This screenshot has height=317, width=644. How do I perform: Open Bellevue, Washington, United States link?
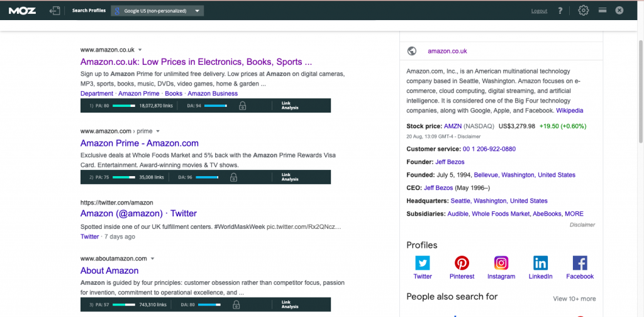pyautogui.click(x=525, y=175)
